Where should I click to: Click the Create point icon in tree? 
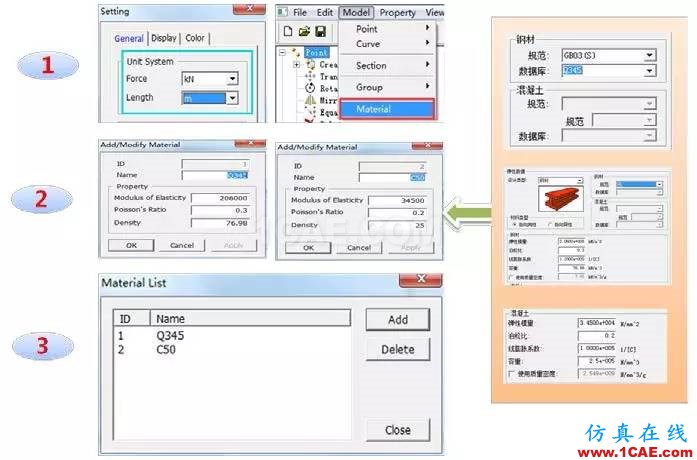pos(310,65)
